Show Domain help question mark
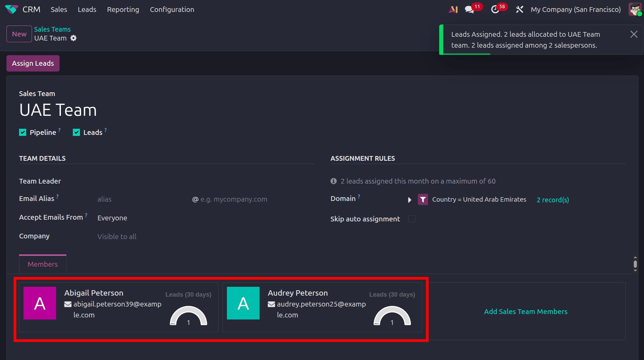 point(359,196)
